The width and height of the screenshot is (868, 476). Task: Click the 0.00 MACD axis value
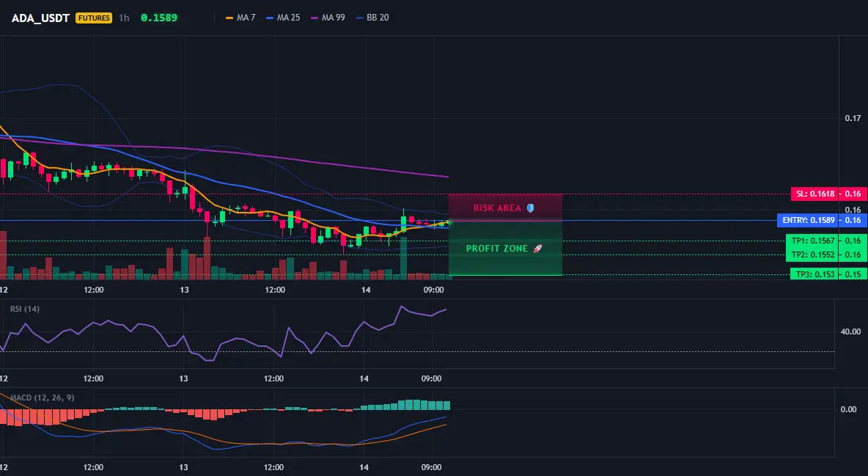[x=848, y=409]
